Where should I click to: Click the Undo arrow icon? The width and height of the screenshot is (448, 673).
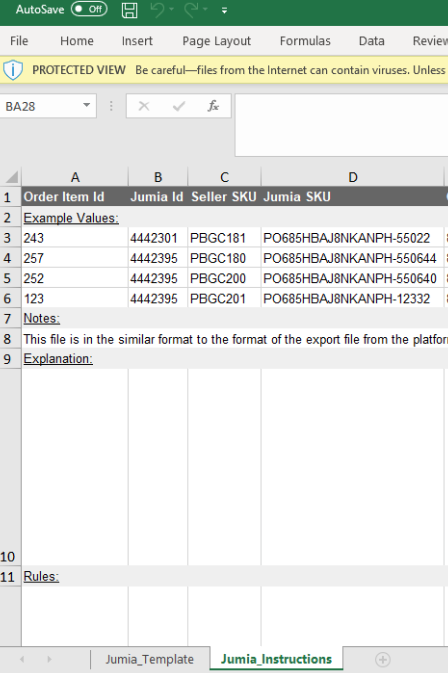157,10
